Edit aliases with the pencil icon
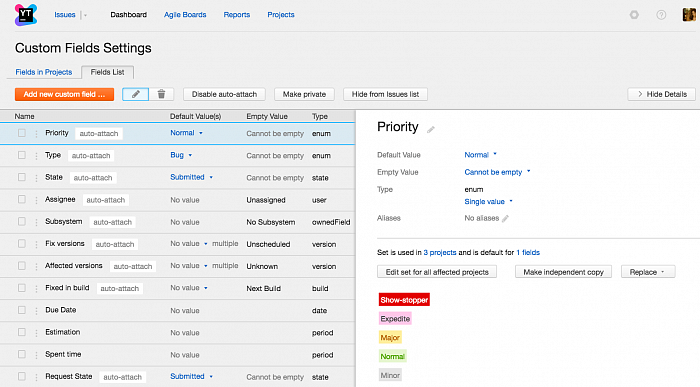This screenshot has width=700, height=387. [x=505, y=219]
